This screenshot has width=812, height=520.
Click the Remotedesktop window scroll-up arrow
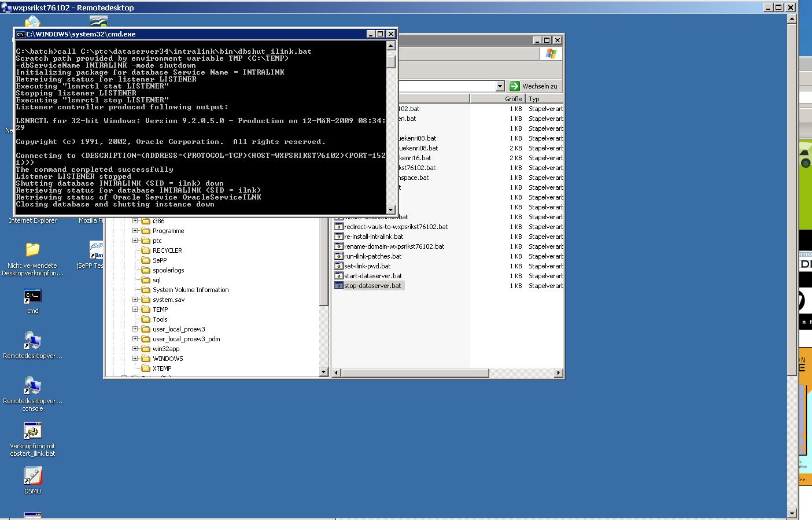pos(792,19)
